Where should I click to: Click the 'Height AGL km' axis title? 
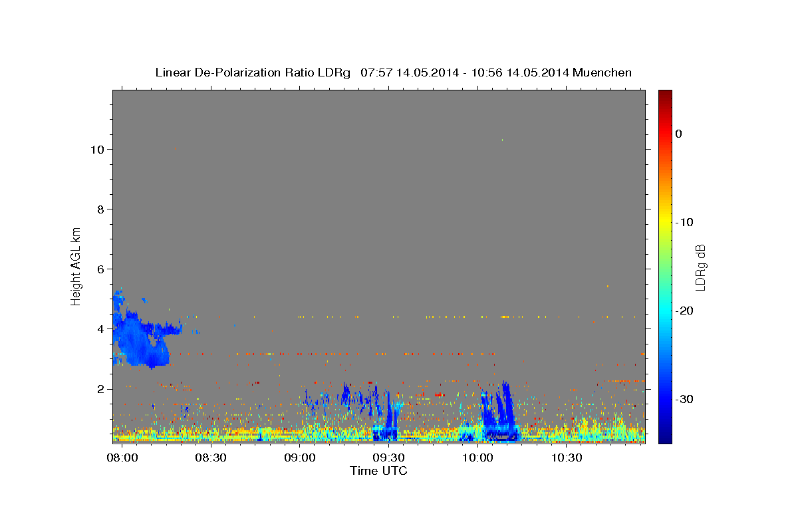pyautogui.click(x=76, y=265)
